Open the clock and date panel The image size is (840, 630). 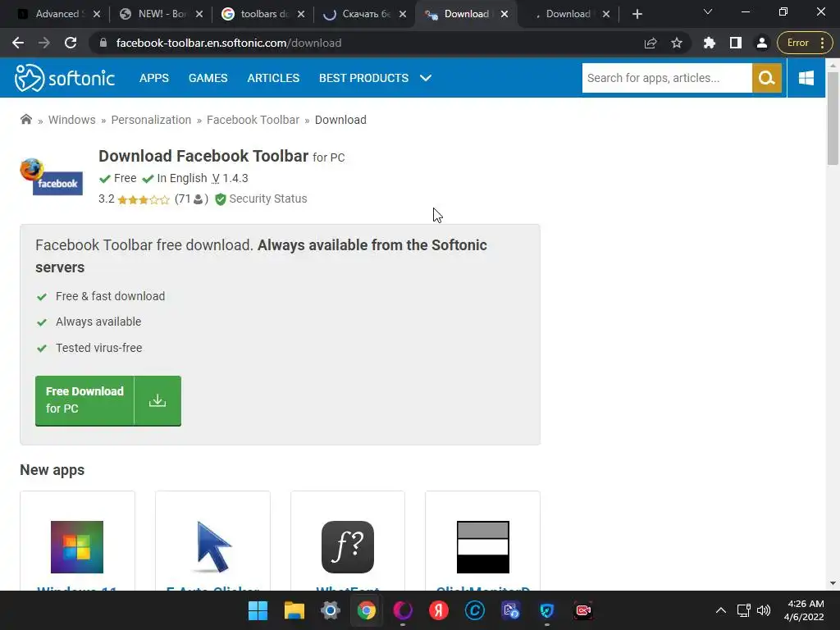[x=804, y=610]
